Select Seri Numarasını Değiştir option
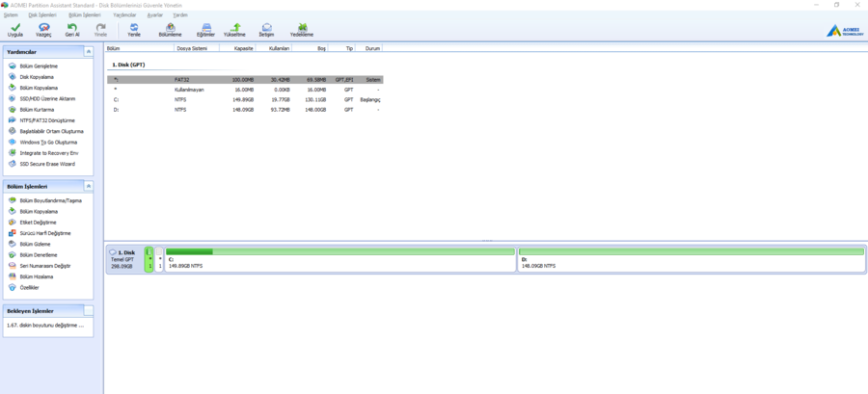Image resolution: width=868 pixels, height=394 pixels. click(x=44, y=266)
